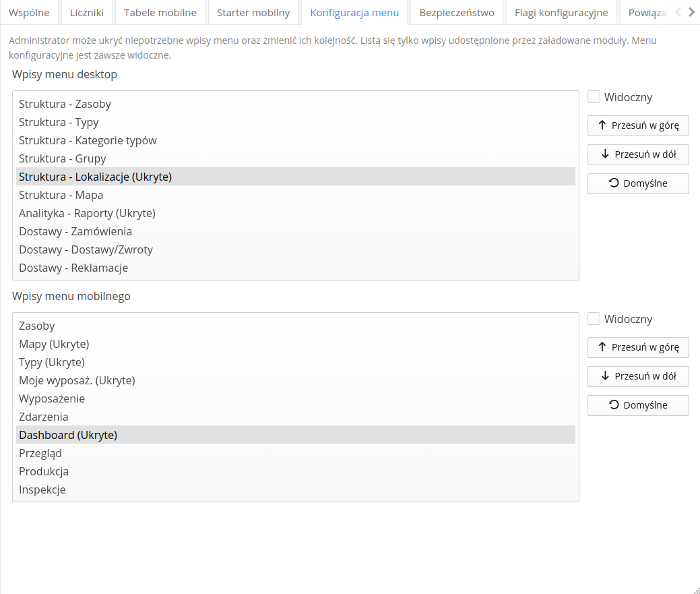Select Struktura - Grupy entry
The height and width of the screenshot is (594, 700).
[296, 158]
